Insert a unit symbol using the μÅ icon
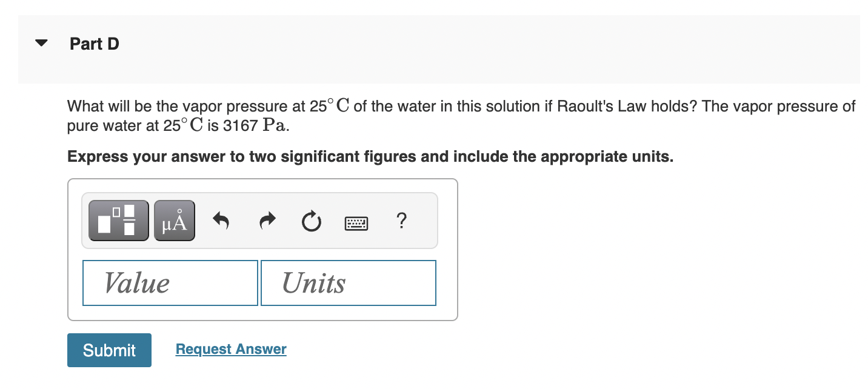Screen dimensions: 868x389 coord(174,220)
